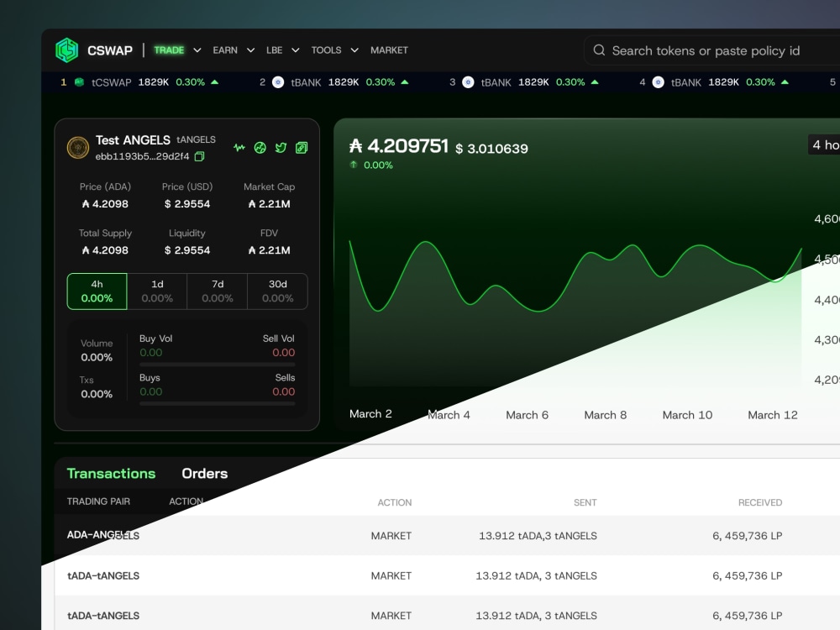Viewport: 840px width, 630px height.
Task: Copy the policy id ebb1193b5...29d2f4
Action: [x=199, y=156]
